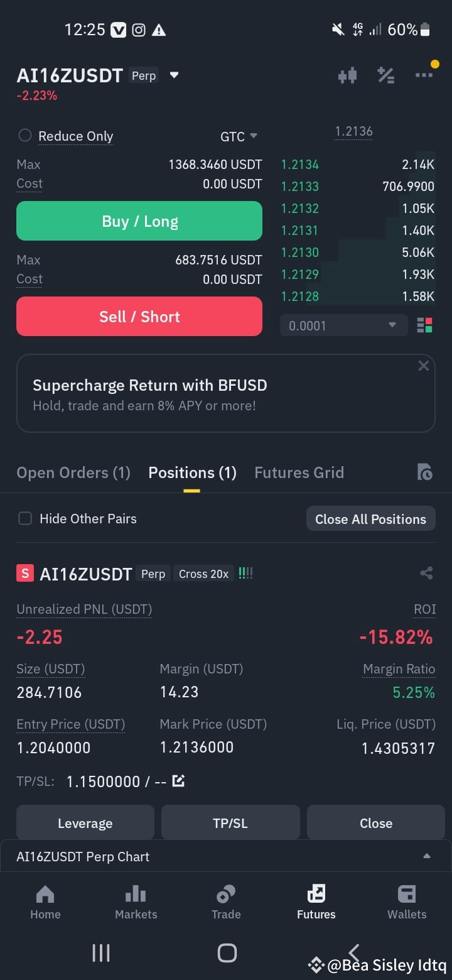Check the Hide Other Pairs box

pyautogui.click(x=25, y=518)
